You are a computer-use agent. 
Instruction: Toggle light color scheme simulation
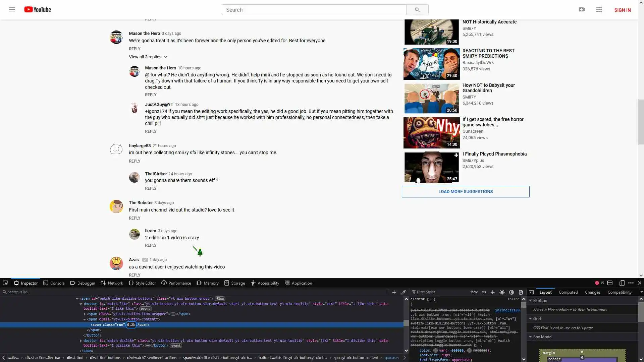click(x=502, y=292)
